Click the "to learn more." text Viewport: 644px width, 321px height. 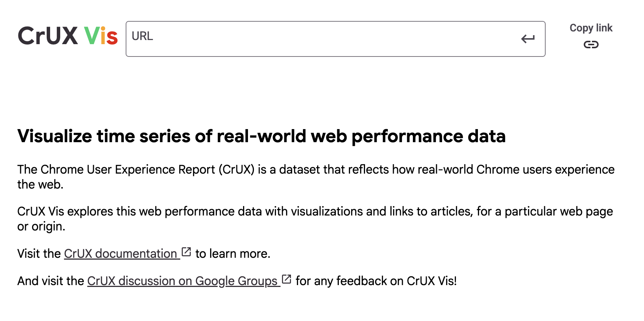pos(233,254)
